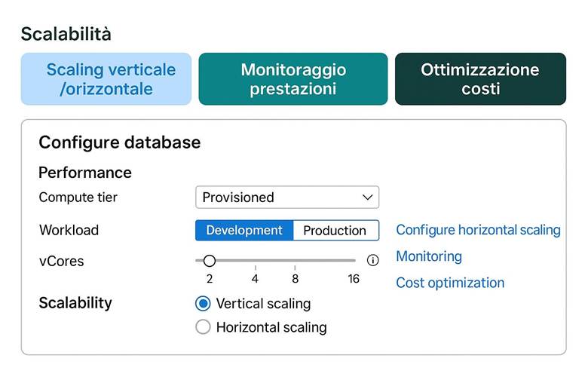Screen dimensions: 588x392
Task: Click the Monitoring link
Action: coord(429,256)
